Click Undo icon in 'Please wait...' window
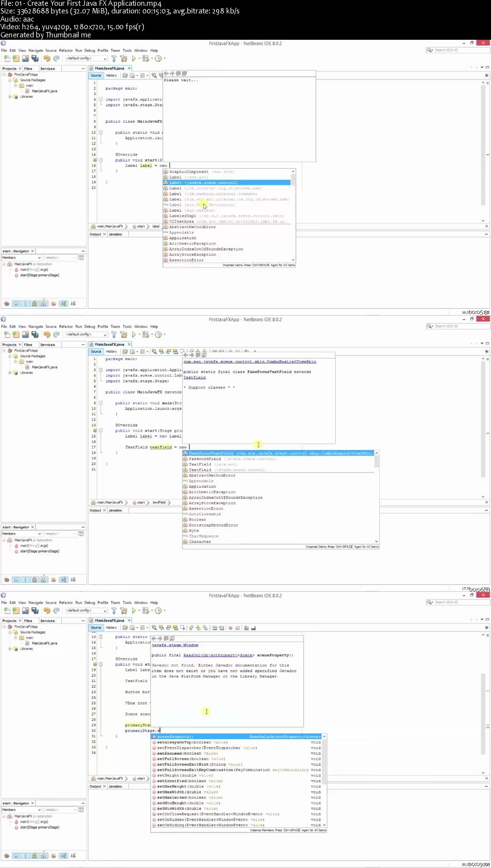This screenshot has width=491, height=868. tap(47, 58)
